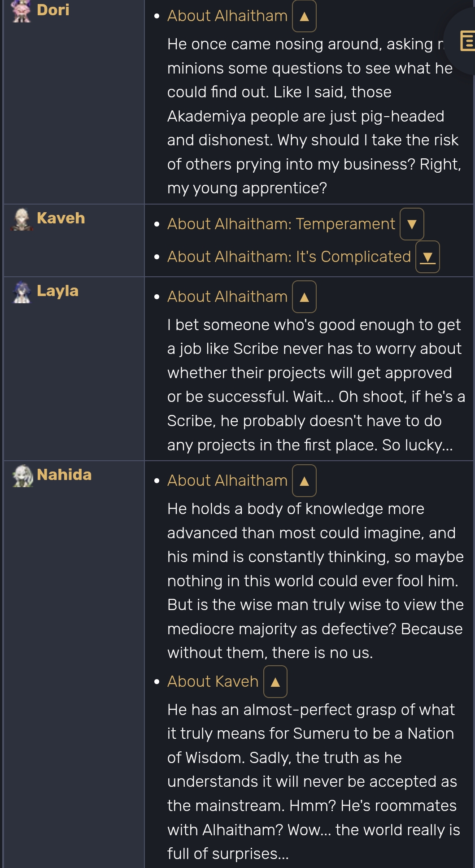This screenshot has width=475, height=868.
Task: Follow the About Alhaitham: Temperament link
Action: [281, 224]
